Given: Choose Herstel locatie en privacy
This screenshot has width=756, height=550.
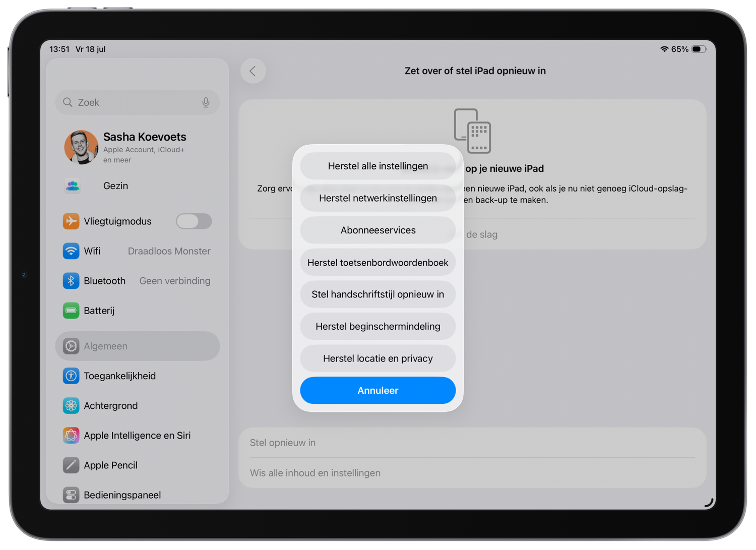Looking at the screenshot, I should (x=378, y=358).
